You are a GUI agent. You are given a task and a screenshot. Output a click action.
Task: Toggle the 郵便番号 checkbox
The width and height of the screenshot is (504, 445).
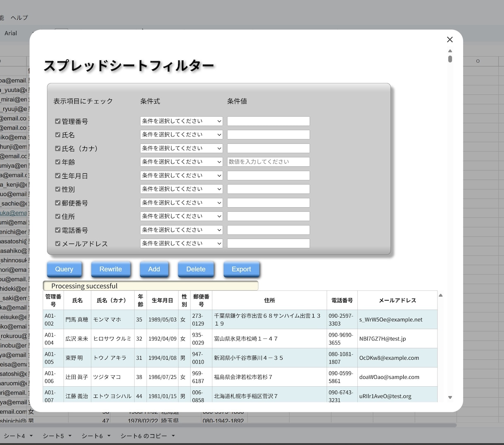58,203
